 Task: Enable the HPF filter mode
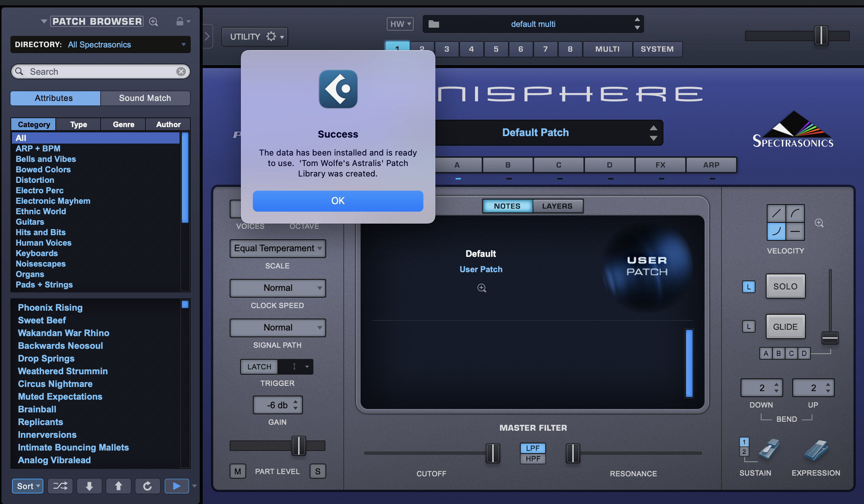[x=533, y=459]
